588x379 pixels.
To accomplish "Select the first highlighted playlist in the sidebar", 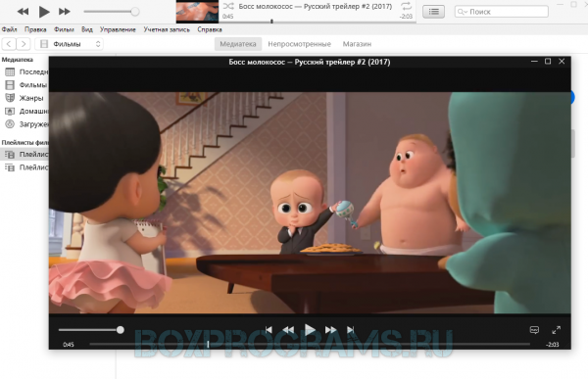I will click(x=24, y=154).
